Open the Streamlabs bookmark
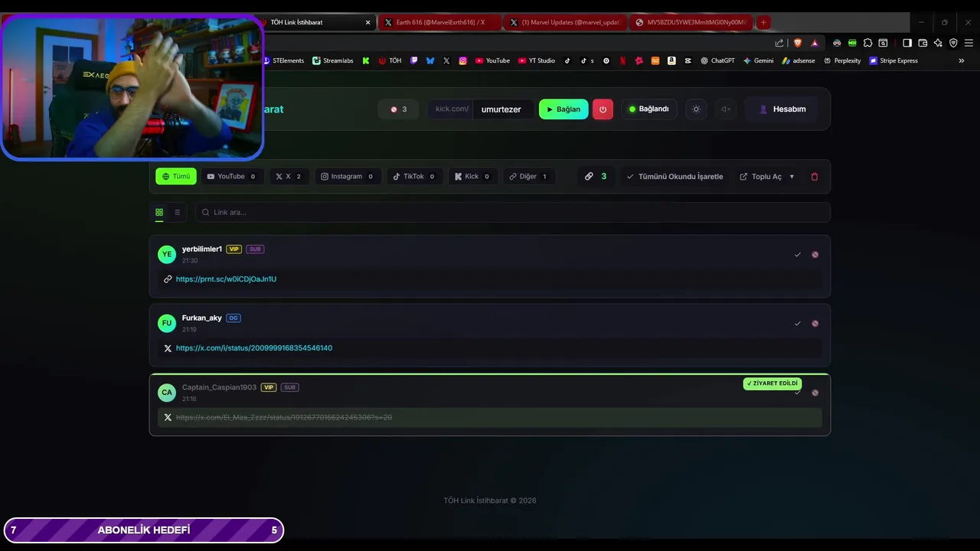 coord(332,60)
